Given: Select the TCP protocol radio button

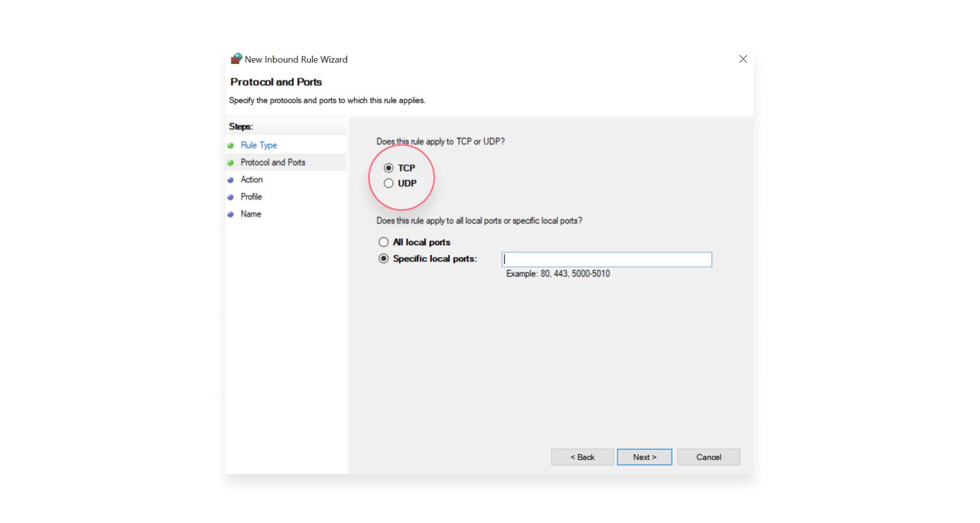Looking at the screenshot, I should 389,168.
